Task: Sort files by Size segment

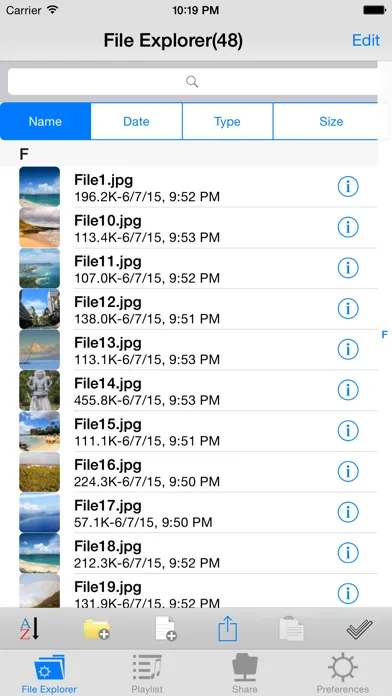Action: click(331, 122)
